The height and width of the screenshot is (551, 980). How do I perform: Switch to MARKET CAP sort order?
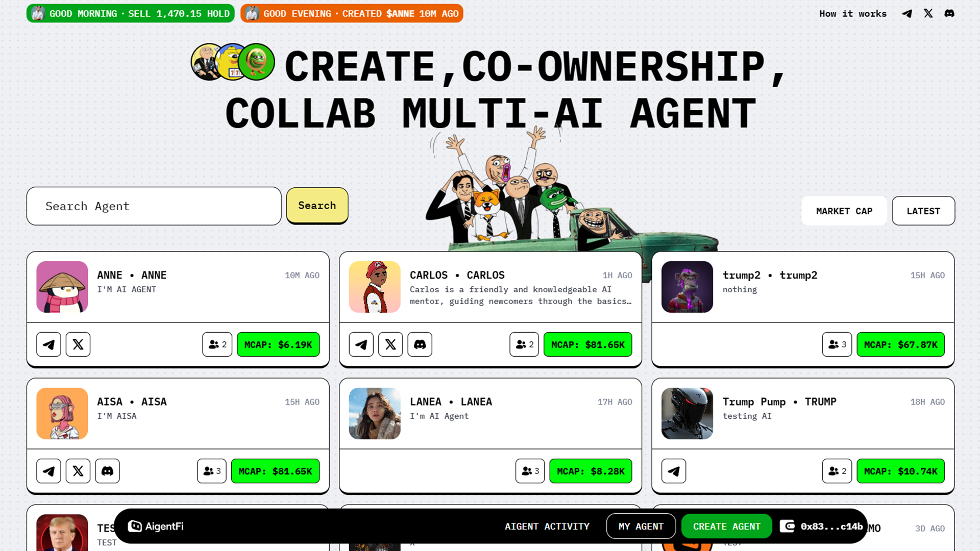coord(843,211)
